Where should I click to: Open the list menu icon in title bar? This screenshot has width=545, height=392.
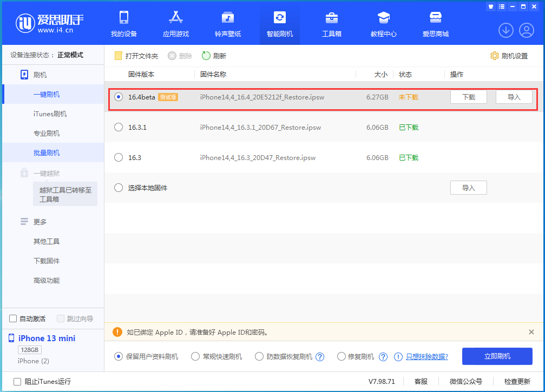(x=502, y=6)
